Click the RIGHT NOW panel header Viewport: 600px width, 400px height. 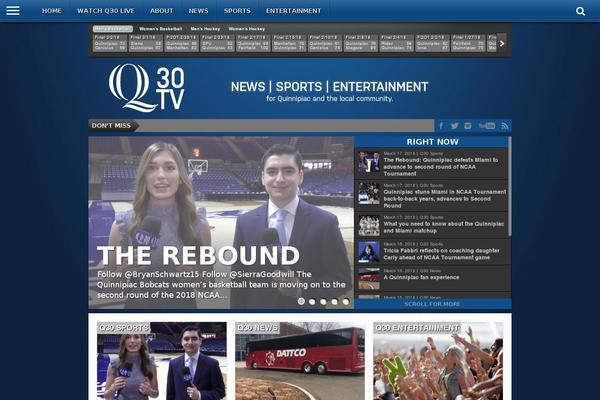432,142
